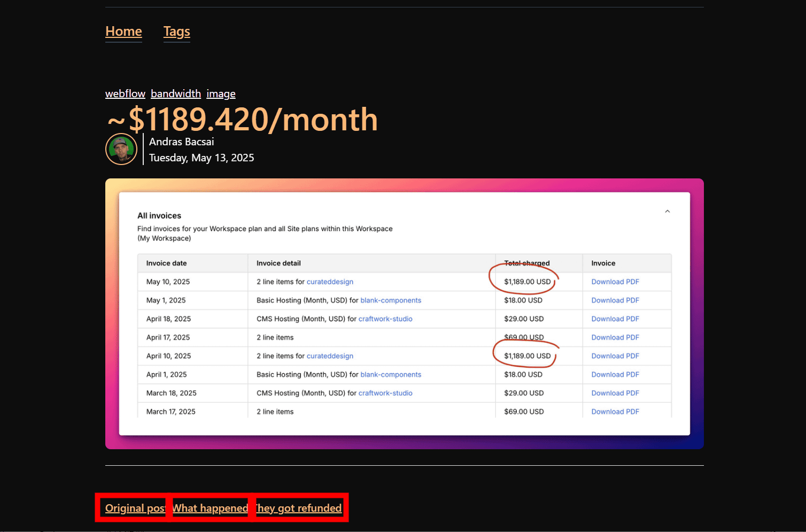Open the Tags navigation link

click(177, 32)
